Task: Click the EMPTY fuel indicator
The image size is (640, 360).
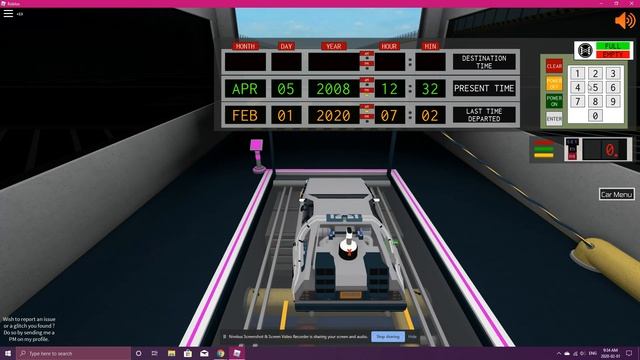Action: (612, 55)
